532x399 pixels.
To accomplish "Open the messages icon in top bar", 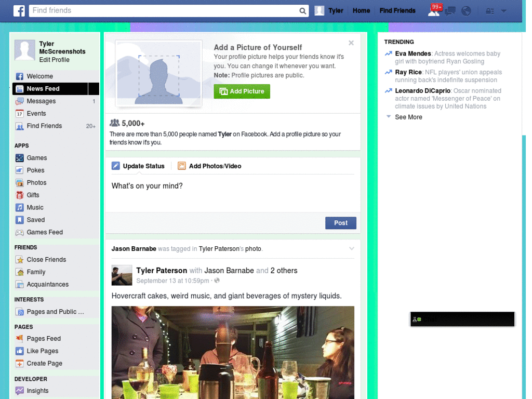I will click(450, 11).
